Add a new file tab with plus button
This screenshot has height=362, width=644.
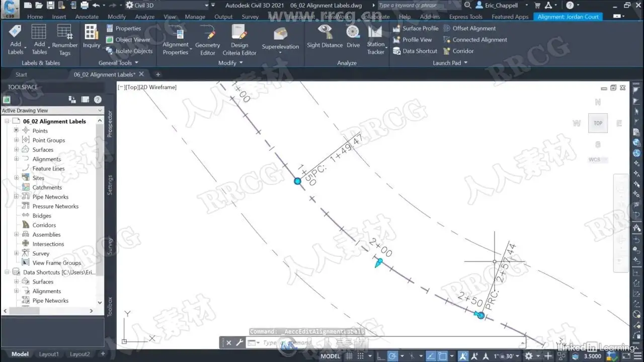(158, 74)
